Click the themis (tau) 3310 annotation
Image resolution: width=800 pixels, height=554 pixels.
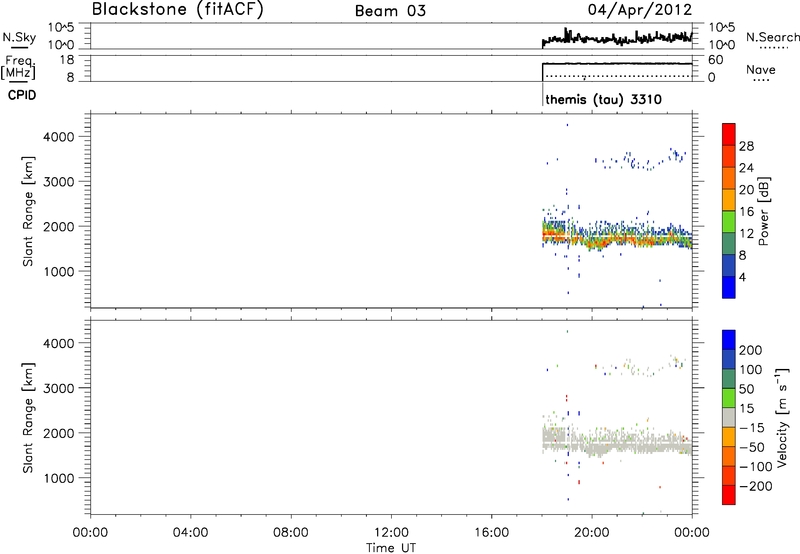604,99
